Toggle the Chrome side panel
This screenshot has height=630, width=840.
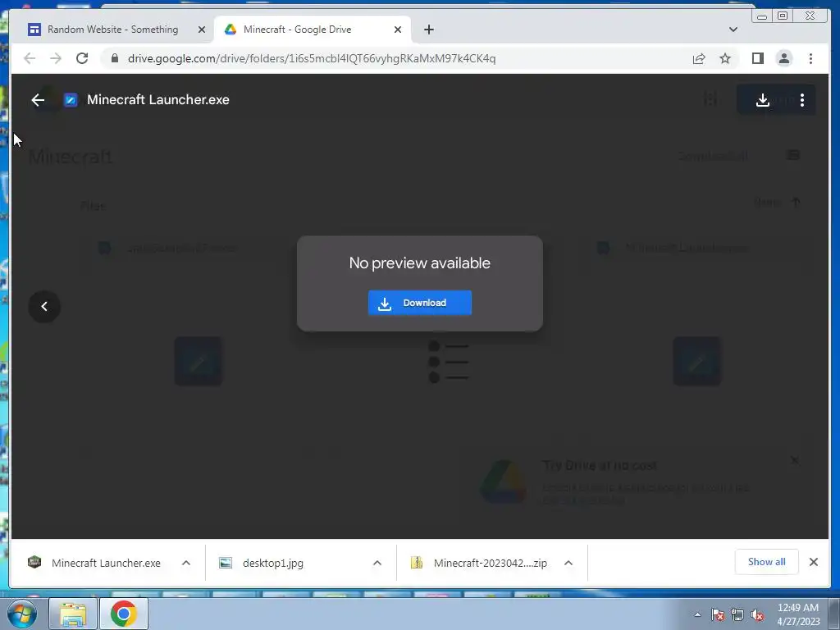pos(757,58)
